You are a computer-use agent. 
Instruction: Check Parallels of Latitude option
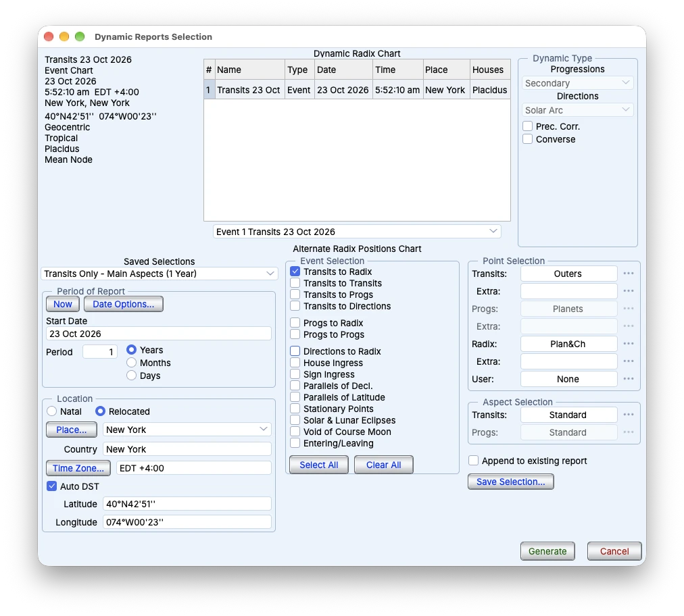coord(295,396)
